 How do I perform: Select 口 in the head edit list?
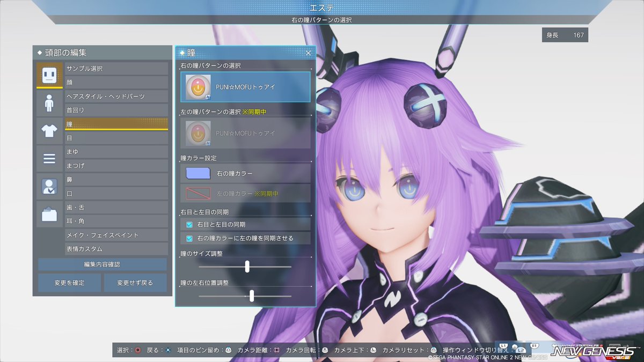tap(116, 194)
